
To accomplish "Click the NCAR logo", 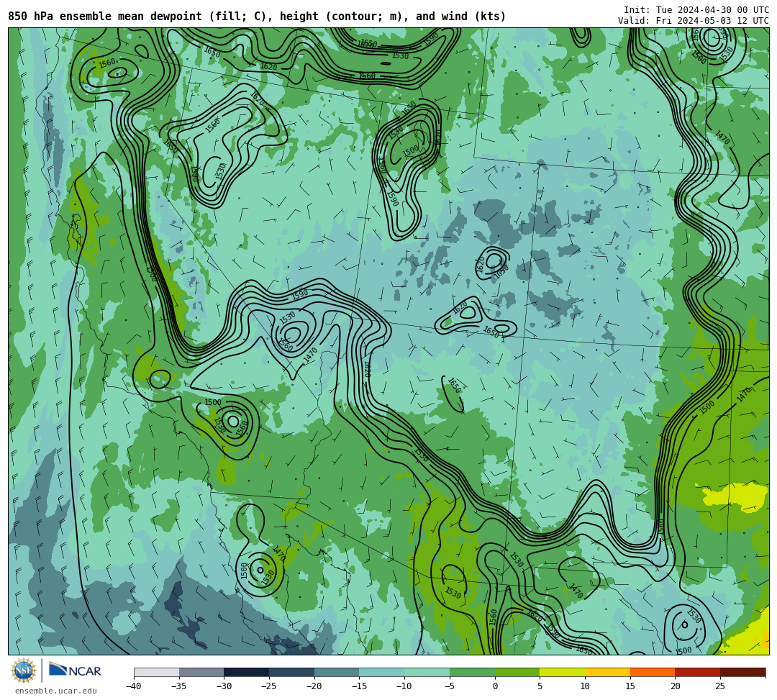I will [75, 671].
